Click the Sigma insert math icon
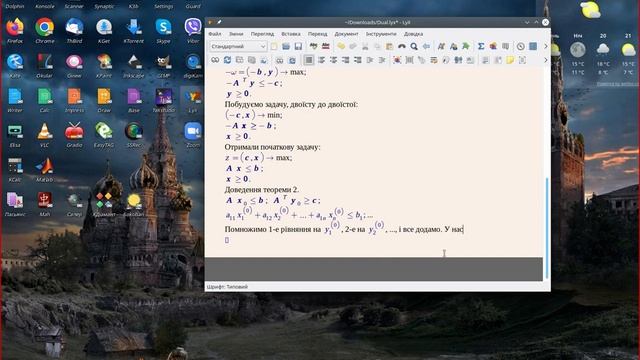Viewport: 640px width, 360px height. pyautogui.click(x=481, y=47)
